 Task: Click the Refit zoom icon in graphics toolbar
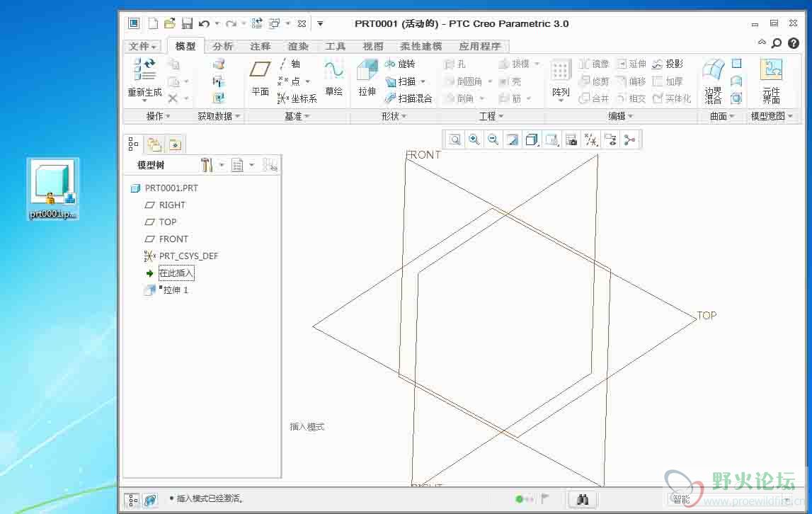(454, 139)
